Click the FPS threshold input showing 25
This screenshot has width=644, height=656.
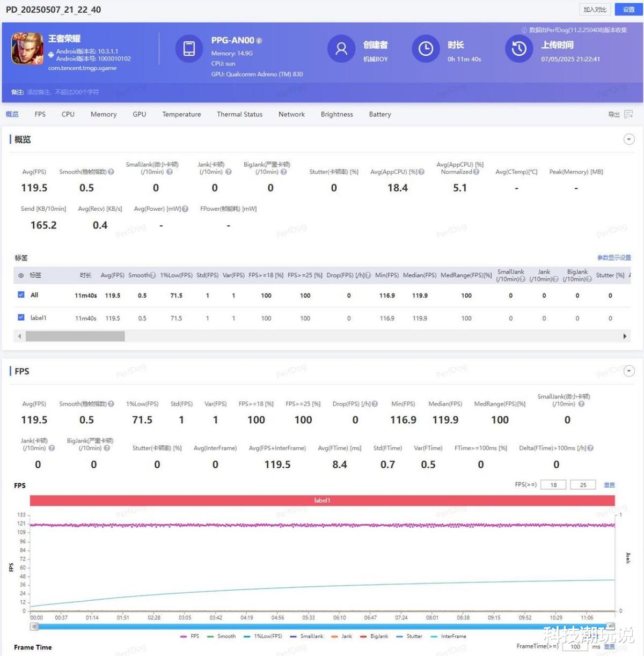tap(583, 485)
